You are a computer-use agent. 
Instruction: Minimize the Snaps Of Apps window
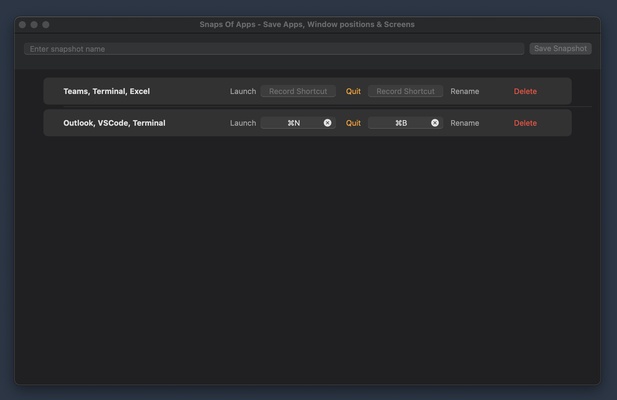click(x=34, y=24)
